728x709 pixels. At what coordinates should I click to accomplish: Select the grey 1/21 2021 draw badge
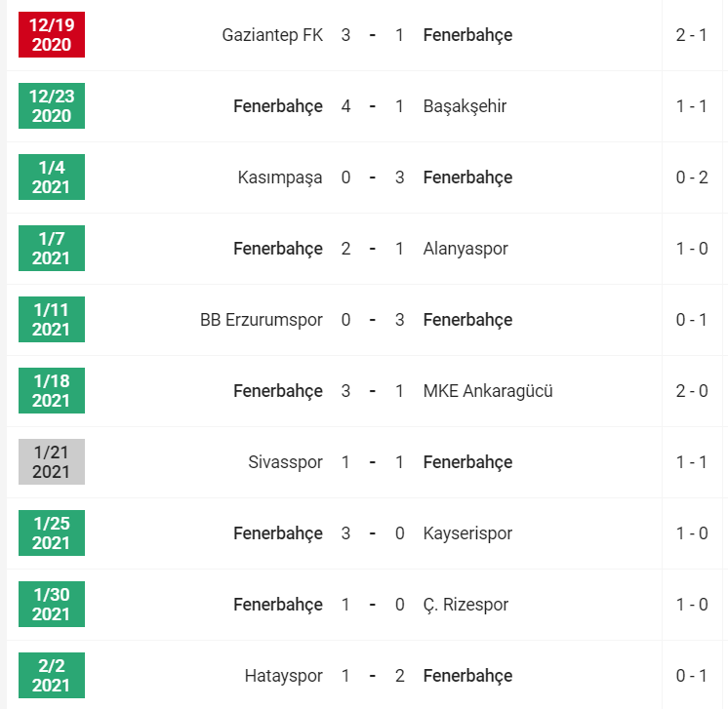(x=52, y=462)
